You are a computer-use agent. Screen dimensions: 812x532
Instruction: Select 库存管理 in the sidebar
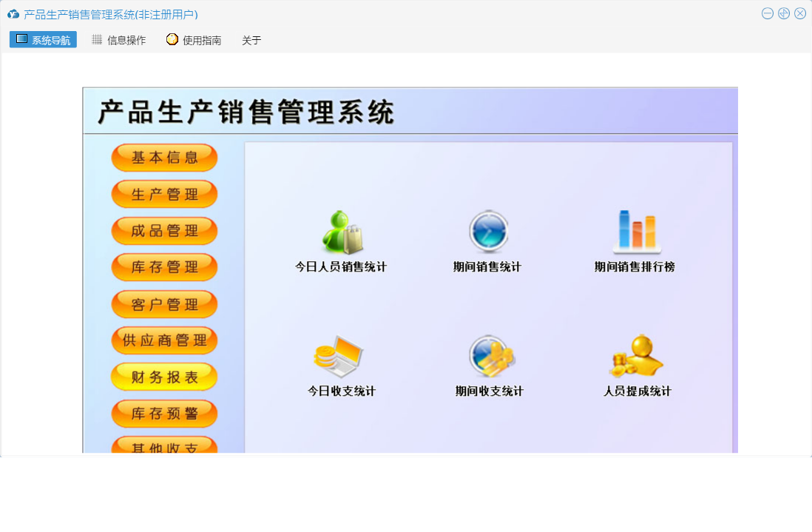coord(164,267)
